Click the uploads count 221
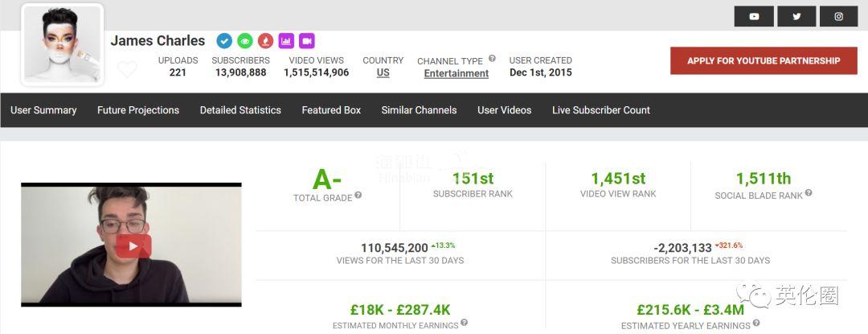 (178, 72)
